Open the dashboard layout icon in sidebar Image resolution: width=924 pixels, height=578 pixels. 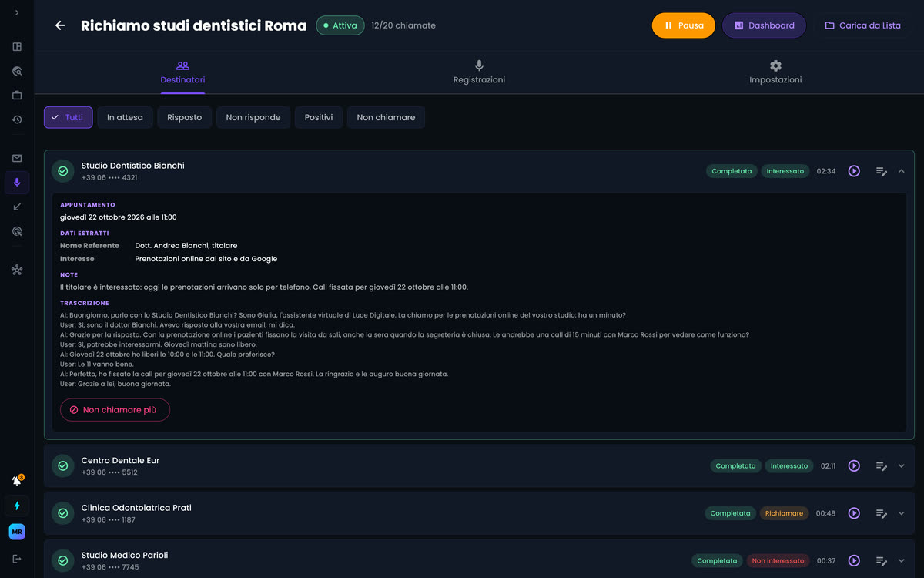pyautogui.click(x=17, y=47)
